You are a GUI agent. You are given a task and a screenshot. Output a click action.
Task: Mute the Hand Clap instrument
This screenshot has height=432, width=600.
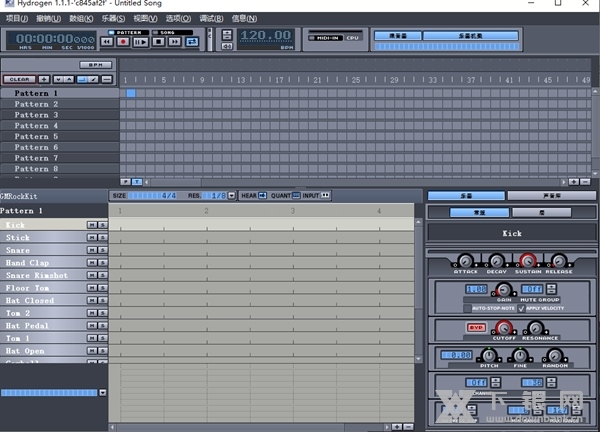[91, 263]
